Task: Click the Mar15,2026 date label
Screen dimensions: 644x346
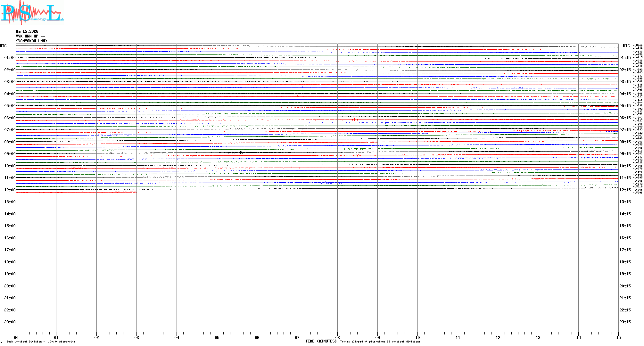Action: coord(27,31)
